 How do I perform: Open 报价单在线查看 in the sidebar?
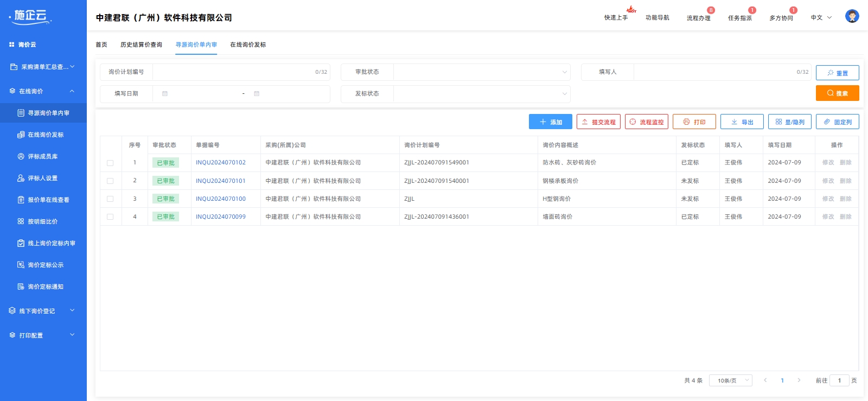click(x=48, y=200)
